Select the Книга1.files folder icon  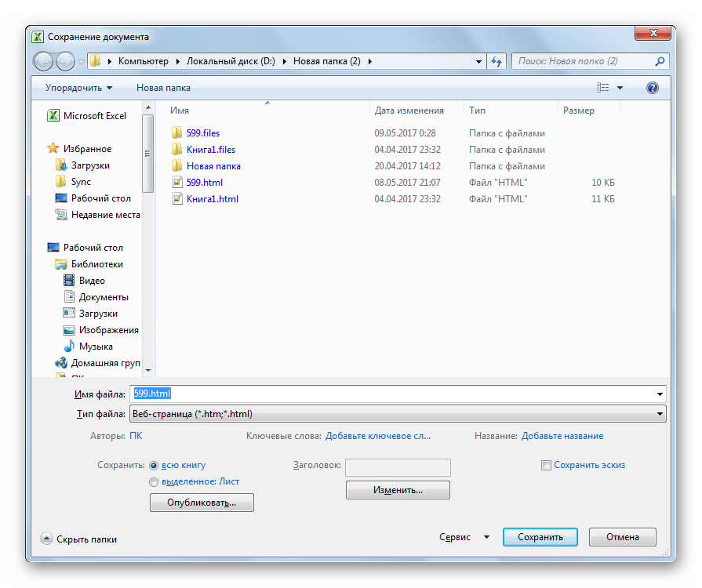point(176,150)
